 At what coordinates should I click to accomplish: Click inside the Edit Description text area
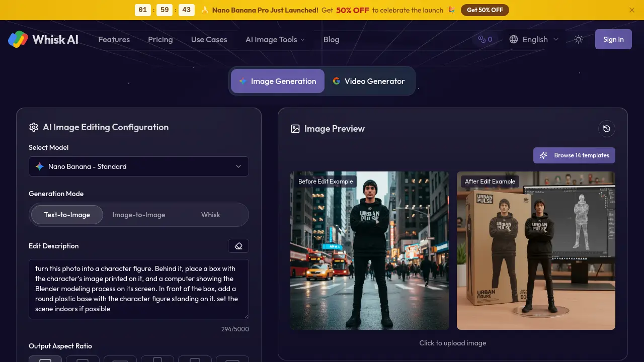coord(139,289)
